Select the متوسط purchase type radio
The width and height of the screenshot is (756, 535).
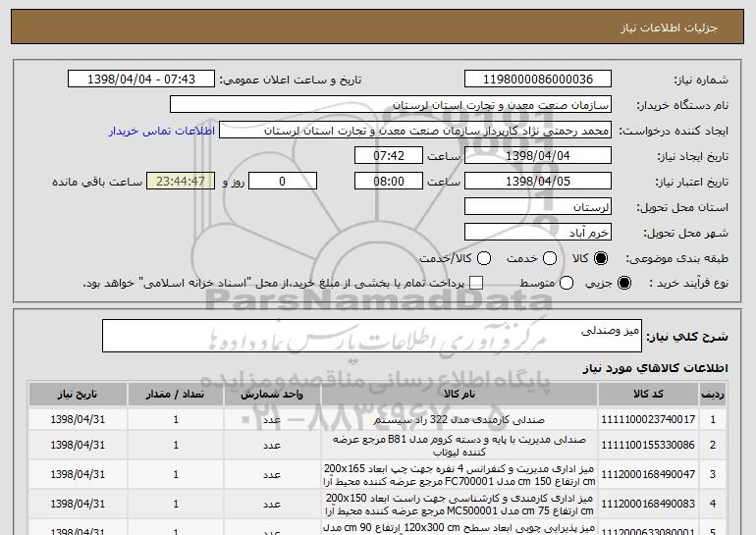click(x=567, y=283)
